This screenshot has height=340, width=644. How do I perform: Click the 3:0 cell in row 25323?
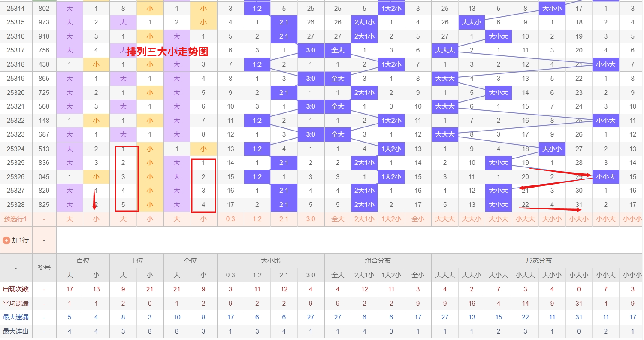pyautogui.click(x=311, y=134)
